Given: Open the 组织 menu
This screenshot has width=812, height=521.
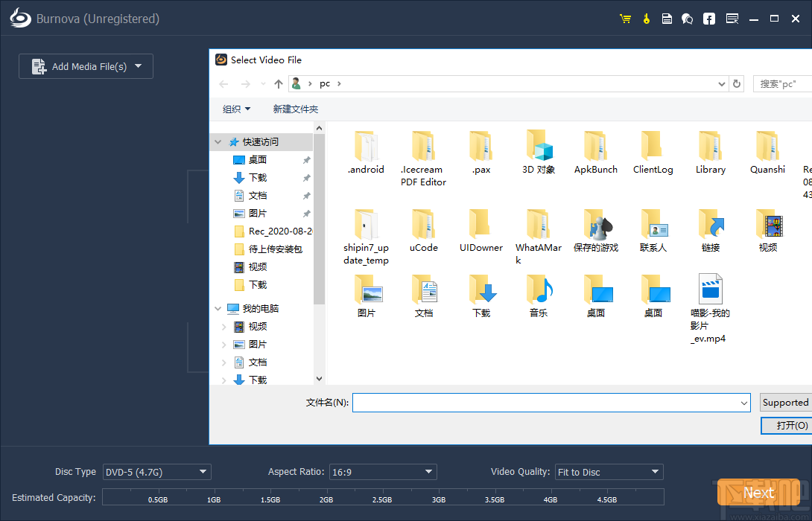Looking at the screenshot, I should [x=236, y=109].
